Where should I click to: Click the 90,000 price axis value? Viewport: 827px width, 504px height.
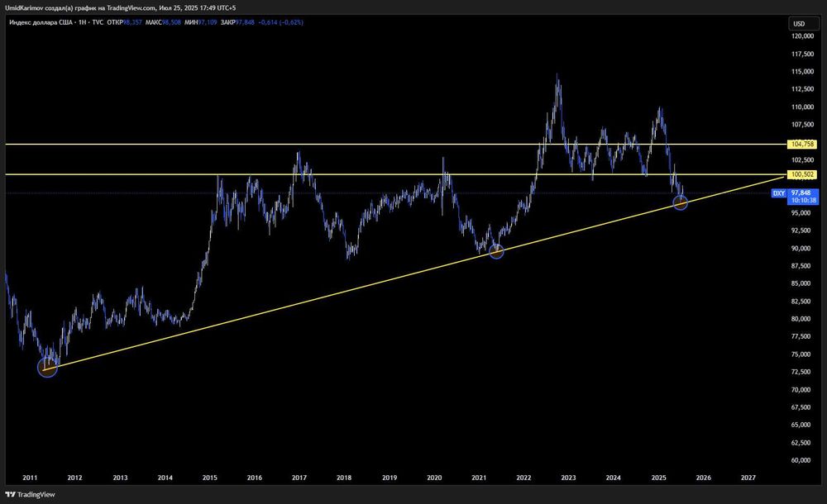coord(801,249)
